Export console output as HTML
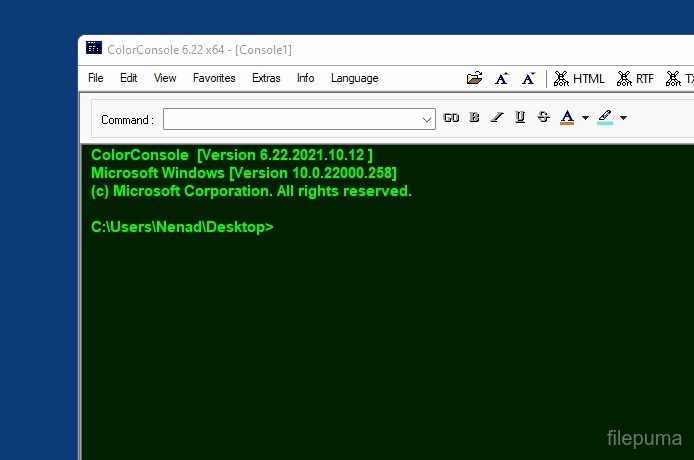The image size is (694, 460). point(579,78)
